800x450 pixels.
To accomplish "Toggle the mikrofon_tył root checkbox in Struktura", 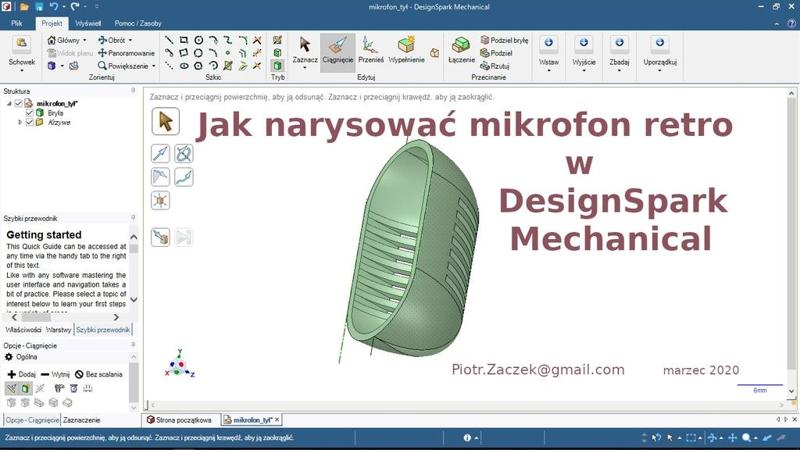I will click(x=18, y=104).
